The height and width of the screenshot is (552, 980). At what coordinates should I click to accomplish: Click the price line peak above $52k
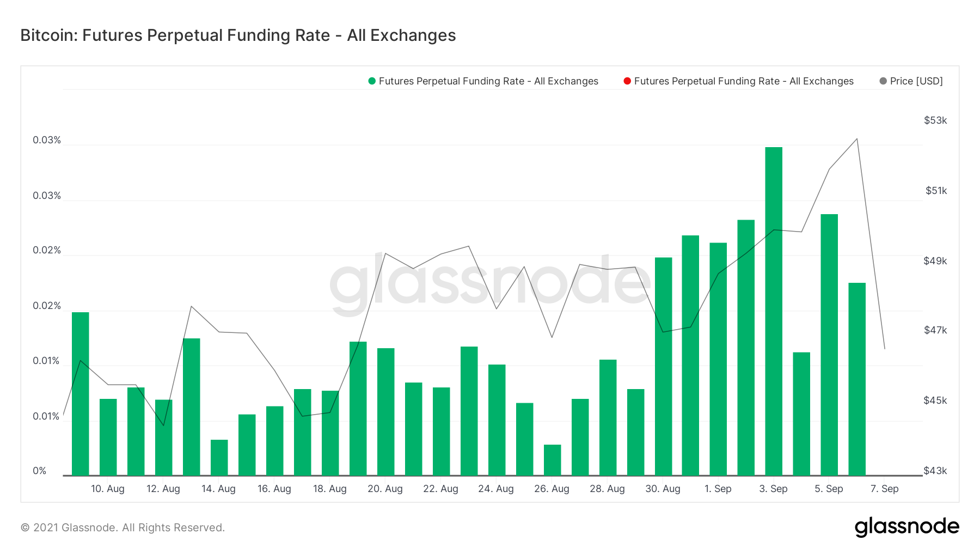coord(857,139)
